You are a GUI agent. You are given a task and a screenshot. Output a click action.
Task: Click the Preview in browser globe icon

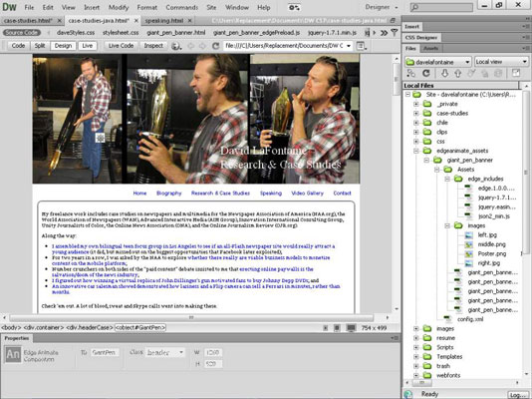pyautogui.click(x=175, y=46)
